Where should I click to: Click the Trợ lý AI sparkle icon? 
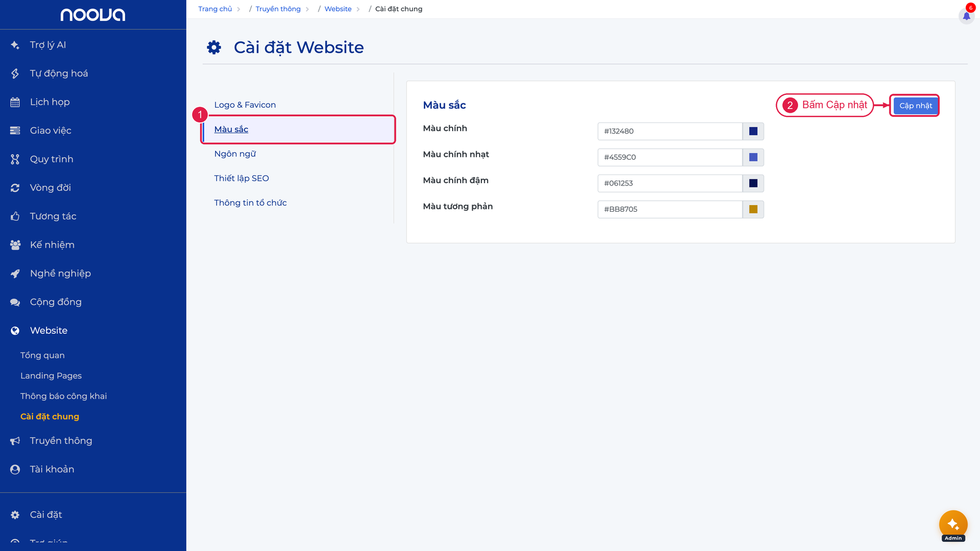pos(15,45)
